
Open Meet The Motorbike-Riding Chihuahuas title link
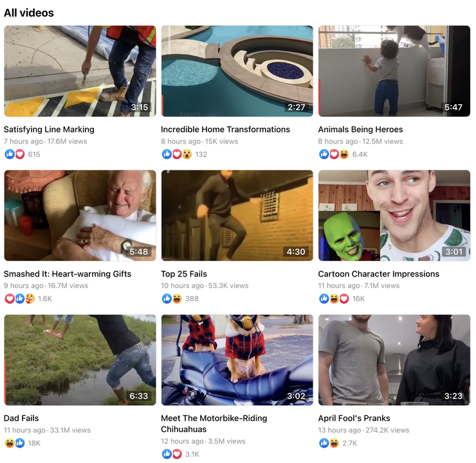pos(214,424)
